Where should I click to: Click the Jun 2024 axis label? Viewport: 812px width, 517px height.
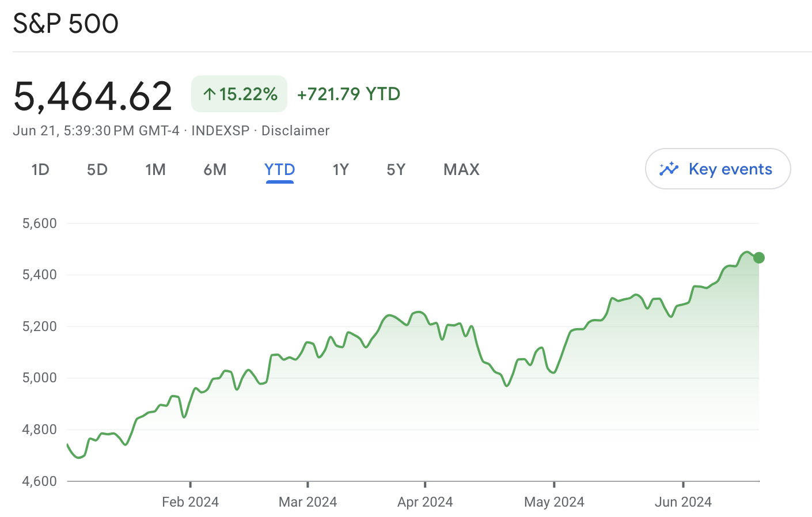[x=683, y=502]
